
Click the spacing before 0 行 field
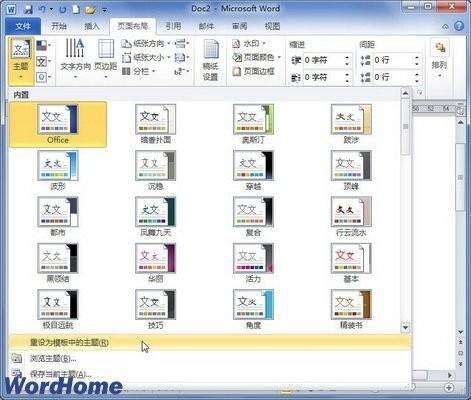[x=393, y=60]
